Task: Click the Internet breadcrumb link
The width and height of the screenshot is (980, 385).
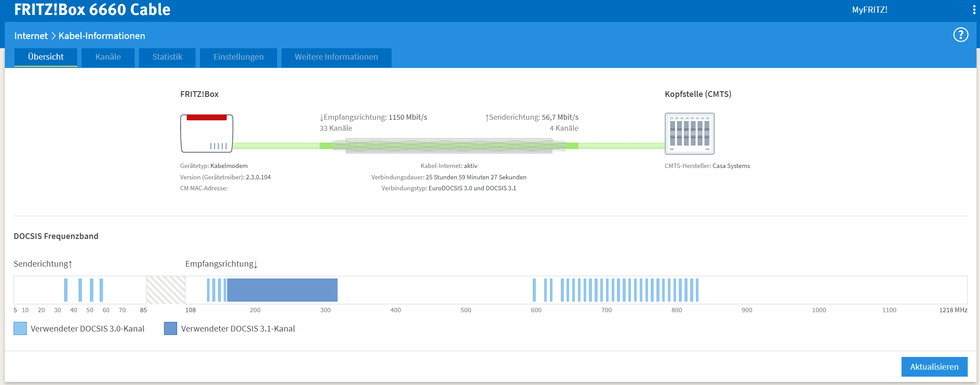Action: pyautogui.click(x=31, y=36)
